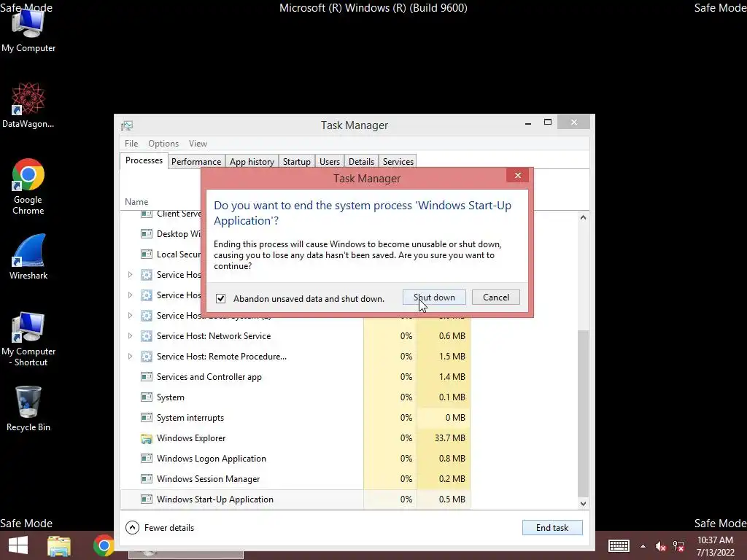
Task: Select Windows Session Manager row
Action: [295, 479]
